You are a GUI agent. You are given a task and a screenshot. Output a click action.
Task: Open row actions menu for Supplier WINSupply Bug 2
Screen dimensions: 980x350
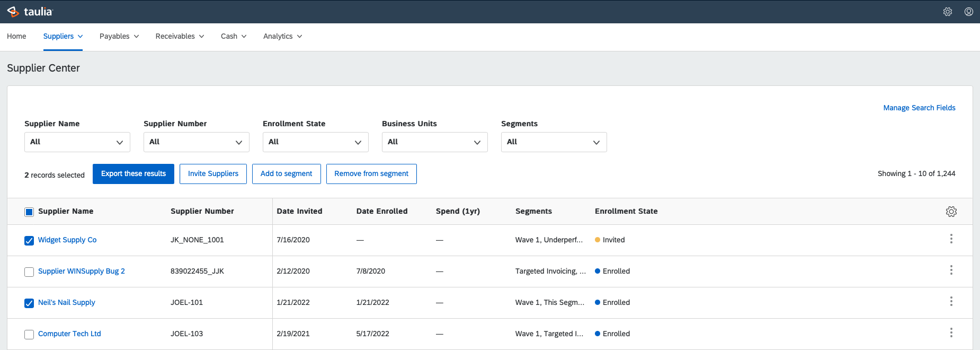point(951,270)
